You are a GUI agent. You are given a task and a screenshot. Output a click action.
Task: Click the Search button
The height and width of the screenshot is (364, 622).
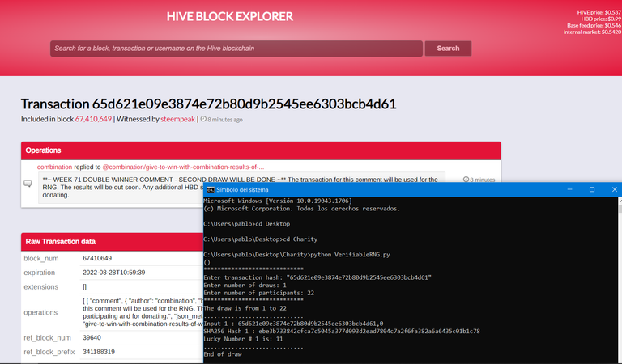(448, 49)
